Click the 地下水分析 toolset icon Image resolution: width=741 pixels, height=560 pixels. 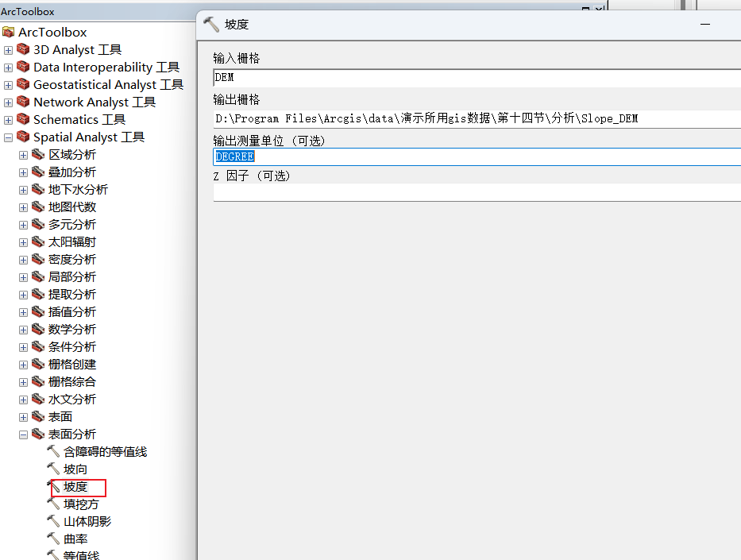pyautogui.click(x=38, y=190)
